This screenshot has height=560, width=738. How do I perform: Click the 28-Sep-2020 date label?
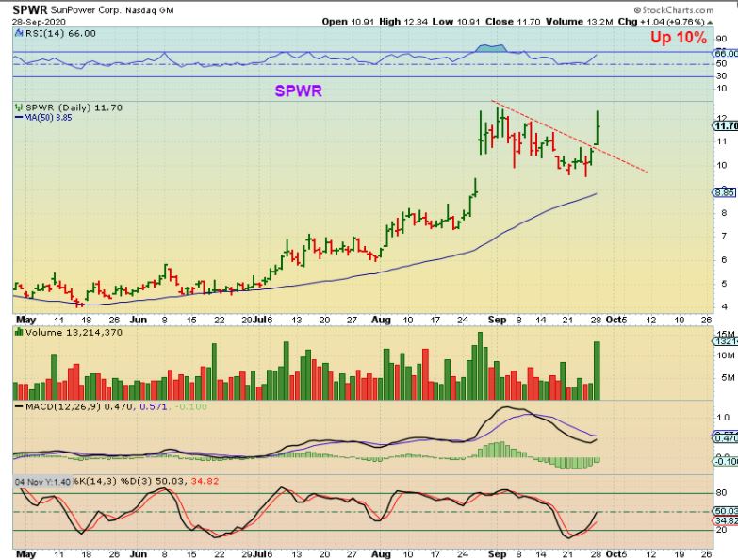39,22
